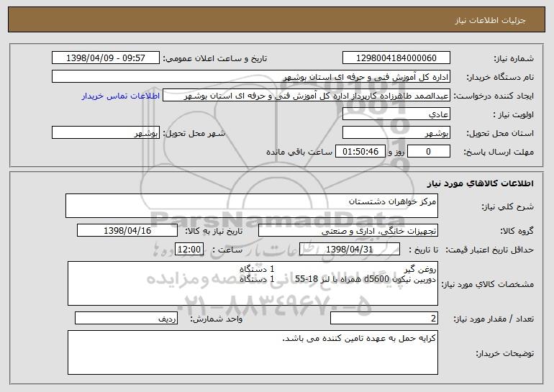Select the label تاریخ نیاز به کالا
The width and height of the screenshot is (554, 392).
point(214,232)
